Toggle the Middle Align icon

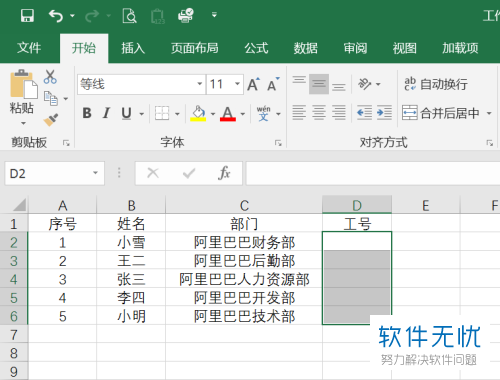click(319, 84)
